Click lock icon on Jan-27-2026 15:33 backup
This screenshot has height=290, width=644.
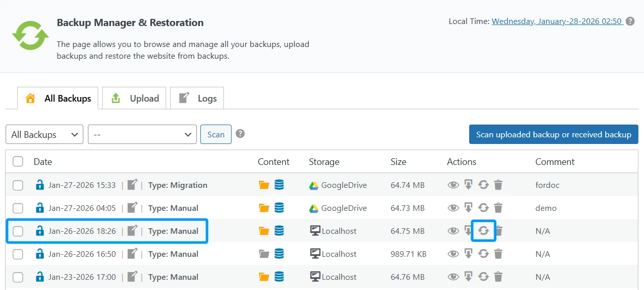pos(39,185)
